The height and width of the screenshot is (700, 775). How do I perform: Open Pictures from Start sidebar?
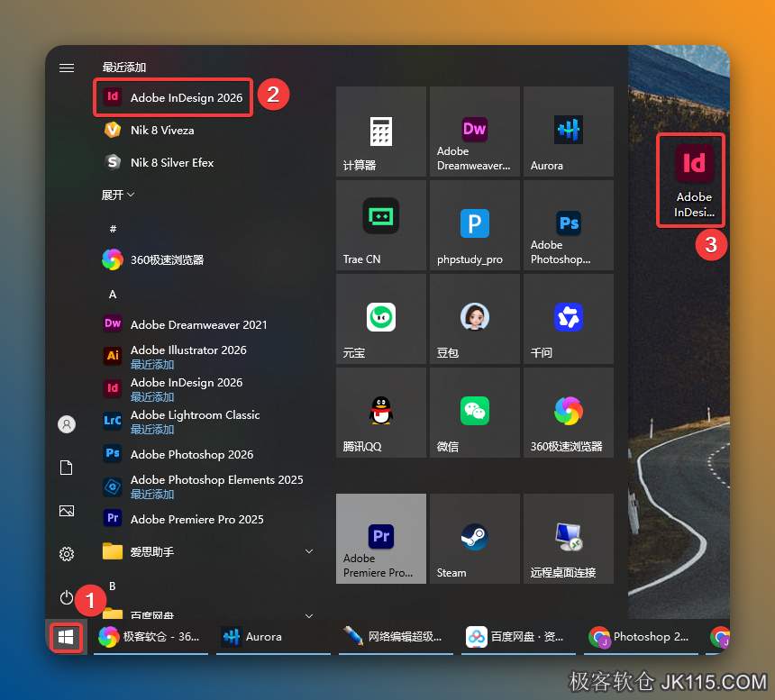tap(67, 510)
